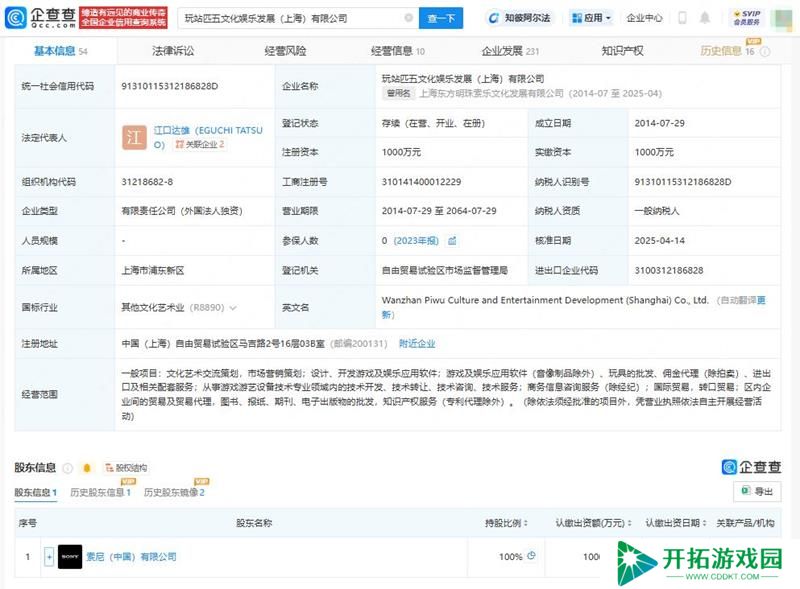Click the 曾用名 tag under company name
This screenshot has height=589, width=800.
tap(398, 93)
